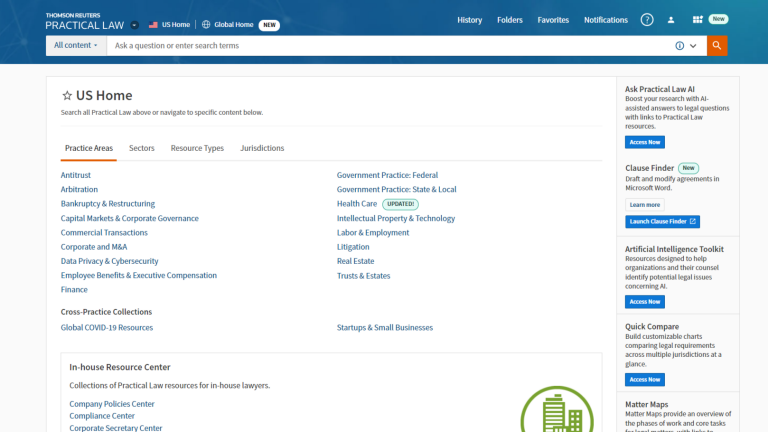Expand the All content dropdown
The width and height of the screenshot is (768, 432).
pos(76,46)
